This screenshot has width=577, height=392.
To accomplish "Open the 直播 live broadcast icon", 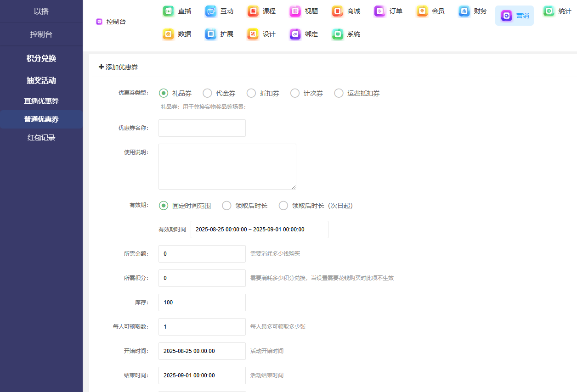I will (169, 11).
